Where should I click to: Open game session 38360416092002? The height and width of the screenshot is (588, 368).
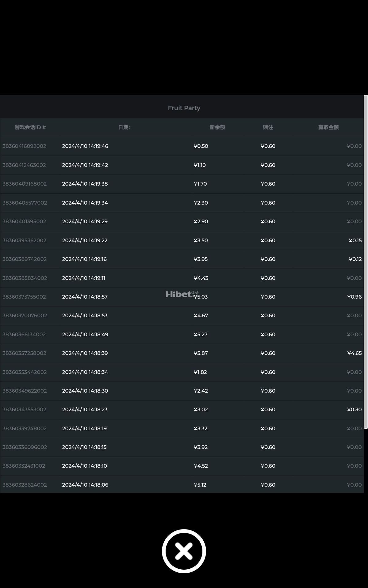[x=24, y=146]
